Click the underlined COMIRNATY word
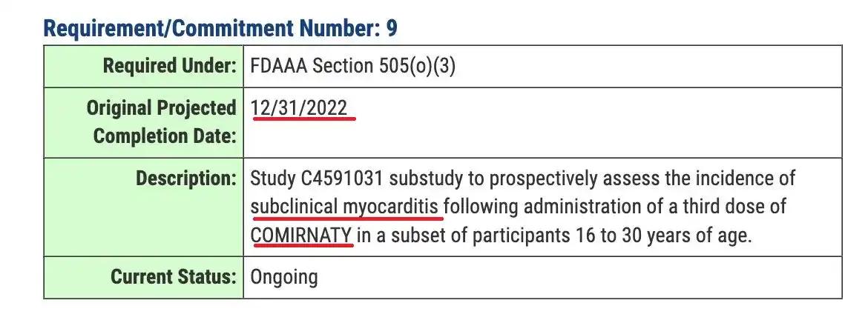This screenshot has height=320, width=868. 301,235
